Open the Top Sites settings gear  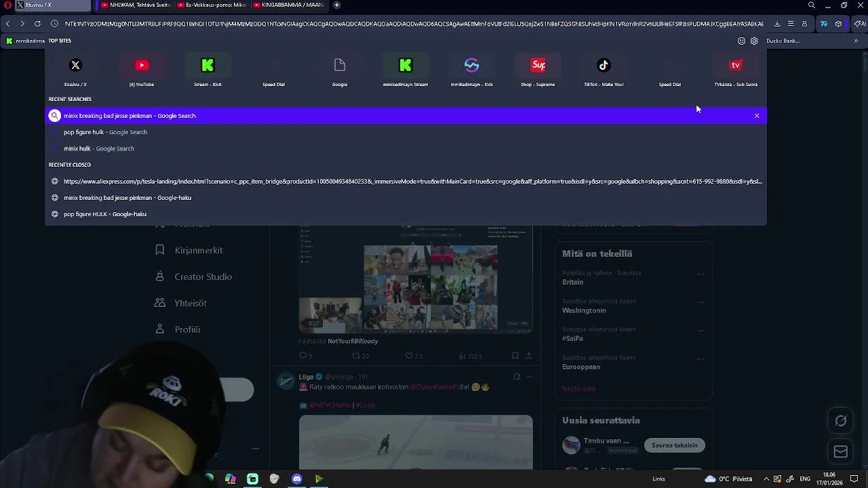pyautogui.click(x=754, y=41)
